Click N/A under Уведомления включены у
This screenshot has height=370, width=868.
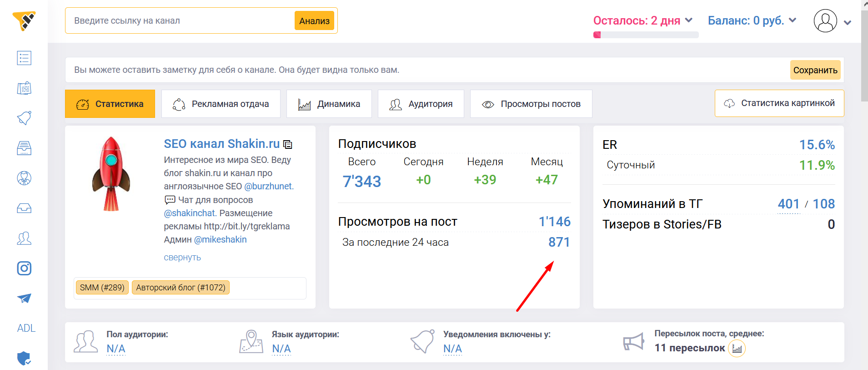click(453, 349)
